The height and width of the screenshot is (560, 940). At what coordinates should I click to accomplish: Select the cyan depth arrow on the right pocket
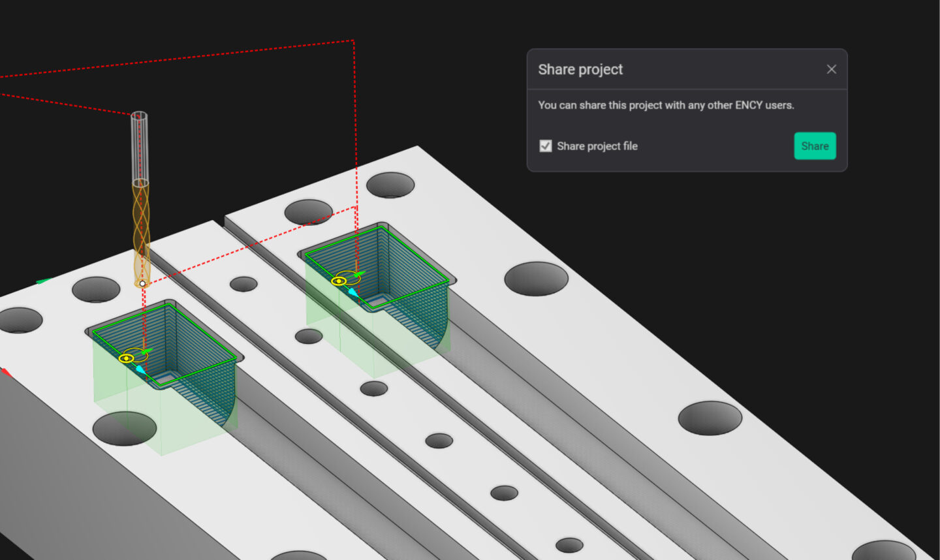pos(353,292)
